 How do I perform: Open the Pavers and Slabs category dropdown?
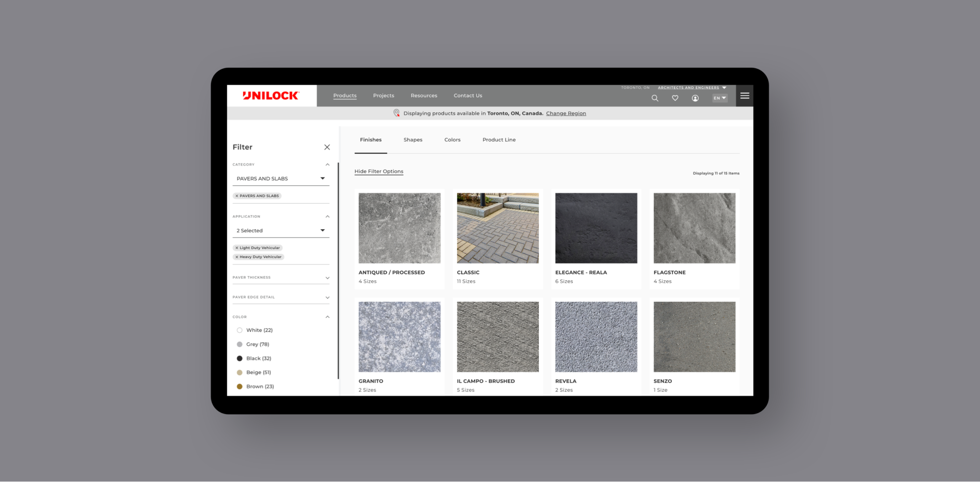tap(280, 179)
